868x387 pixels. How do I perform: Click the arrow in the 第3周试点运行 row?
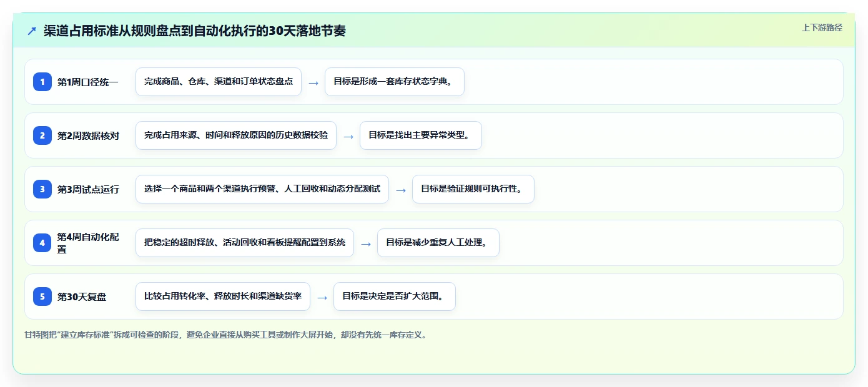pos(401,190)
